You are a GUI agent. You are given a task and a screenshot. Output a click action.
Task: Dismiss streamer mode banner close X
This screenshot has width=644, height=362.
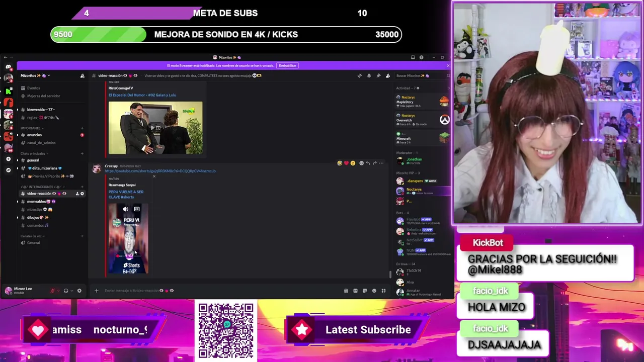[x=448, y=65]
